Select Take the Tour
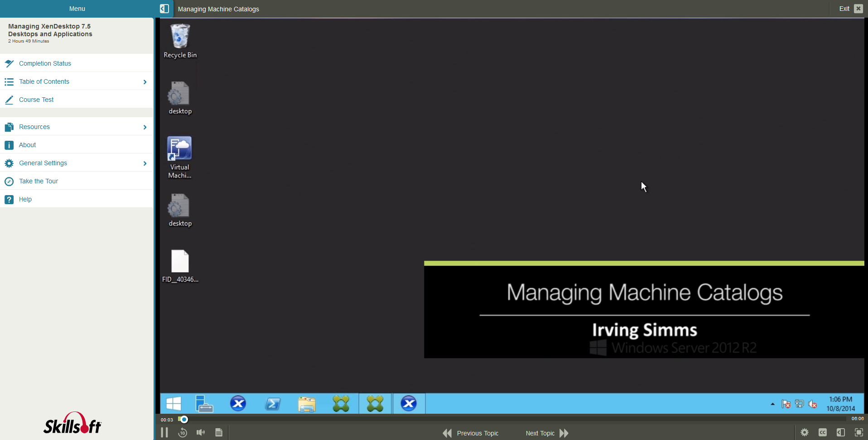Viewport: 868px width, 440px height. pyautogui.click(x=39, y=181)
